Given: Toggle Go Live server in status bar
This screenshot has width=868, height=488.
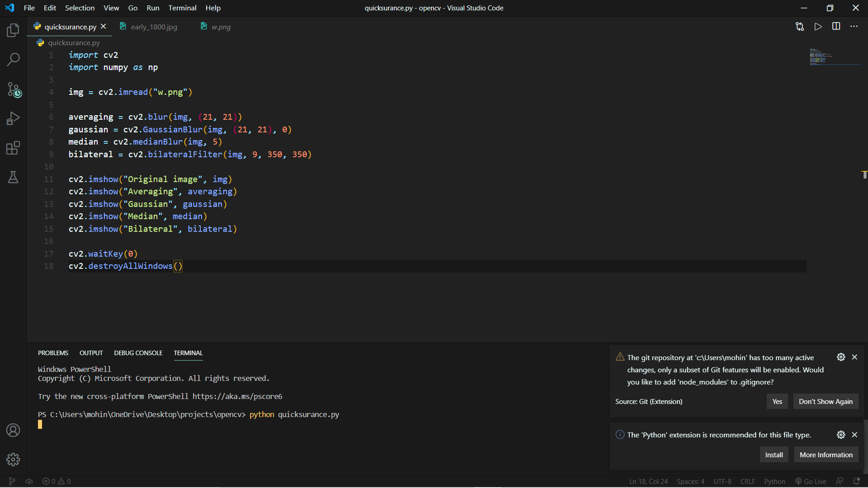Looking at the screenshot, I should [811, 481].
